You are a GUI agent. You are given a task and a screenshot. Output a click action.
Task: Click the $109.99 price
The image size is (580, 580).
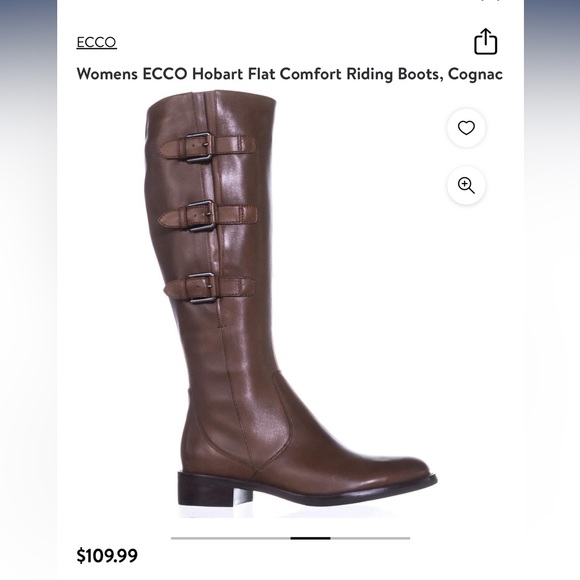107,556
